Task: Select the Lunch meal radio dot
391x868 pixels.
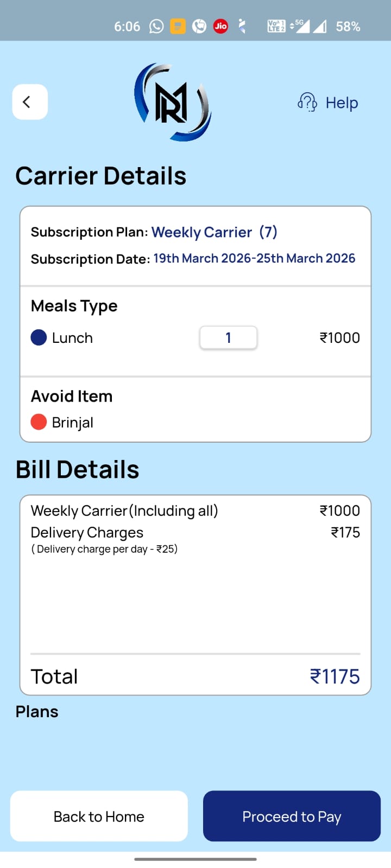Action: click(39, 337)
